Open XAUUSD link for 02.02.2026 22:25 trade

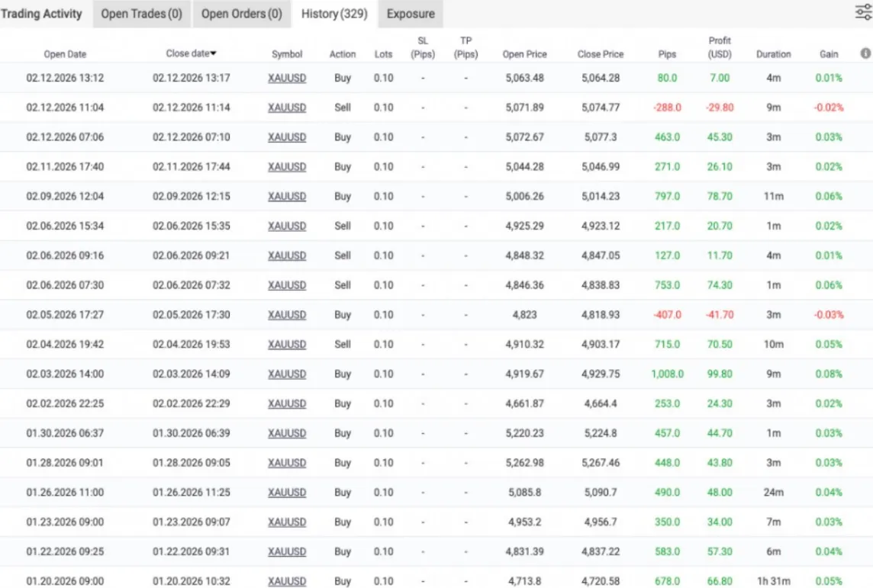tap(287, 403)
